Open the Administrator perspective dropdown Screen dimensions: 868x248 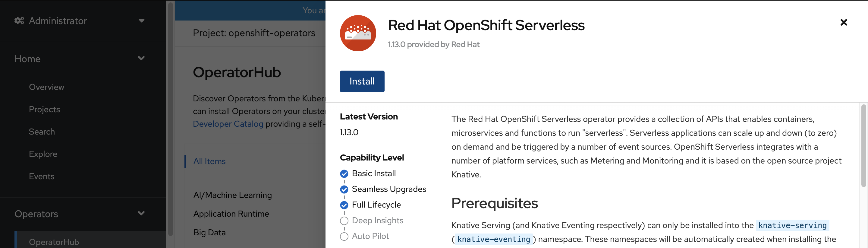click(x=142, y=21)
